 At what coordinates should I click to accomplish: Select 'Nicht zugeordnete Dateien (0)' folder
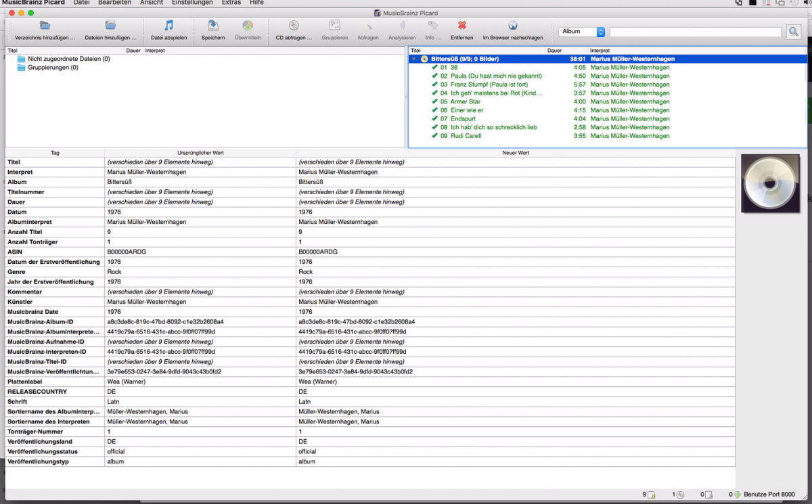(x=68, y=59)
